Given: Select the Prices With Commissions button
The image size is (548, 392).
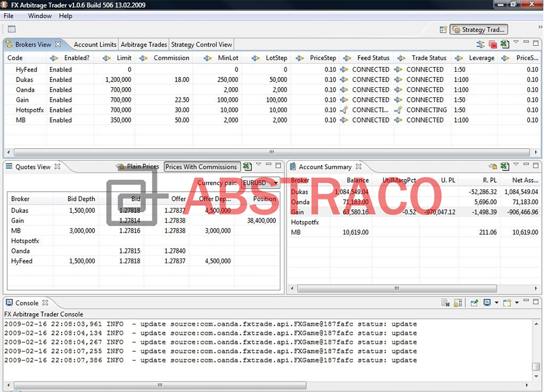Looking at the screenshot, I should (x=201, y=166).
